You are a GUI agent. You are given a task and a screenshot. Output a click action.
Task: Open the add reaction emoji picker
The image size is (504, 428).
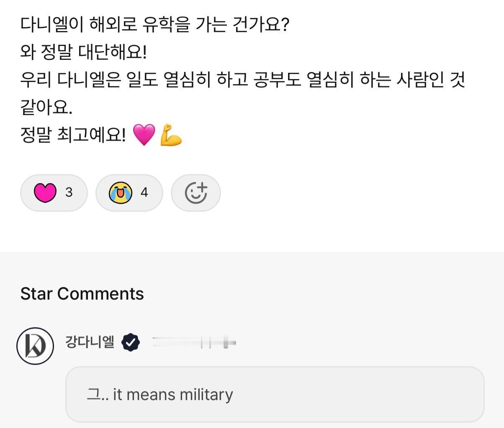(196, 193)
